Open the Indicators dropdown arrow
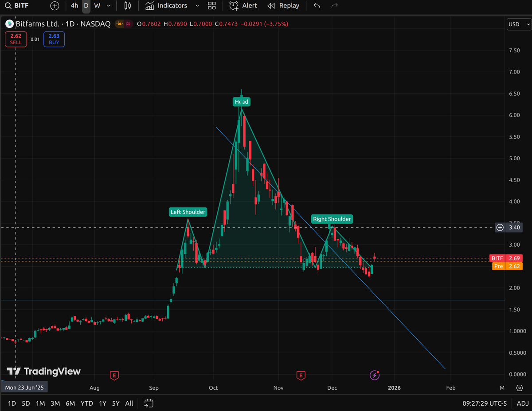Viewport: 532px width, 411px height. [197, 6]
